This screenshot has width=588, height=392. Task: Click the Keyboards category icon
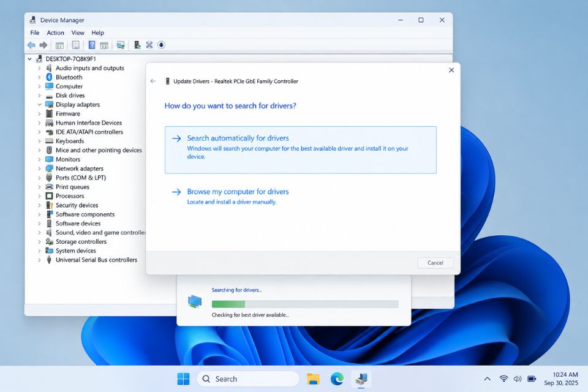[49, 141]
